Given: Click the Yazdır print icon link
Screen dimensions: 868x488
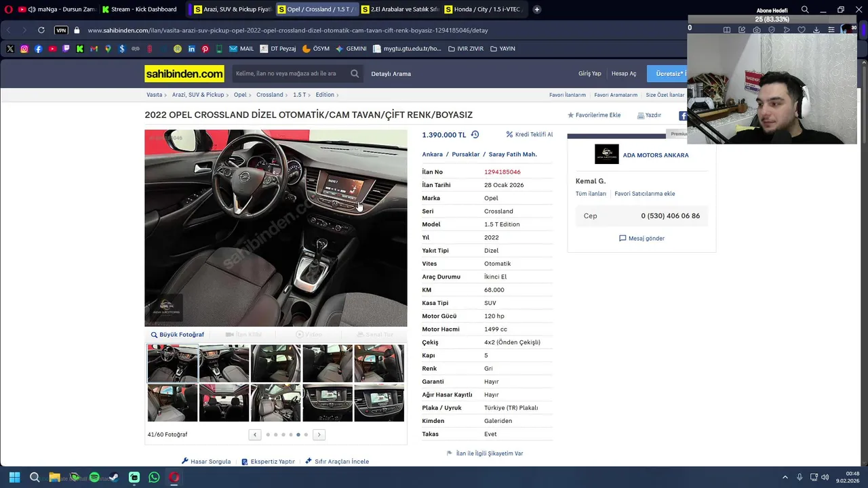Looking at the screenshot, I should point(649,115).
